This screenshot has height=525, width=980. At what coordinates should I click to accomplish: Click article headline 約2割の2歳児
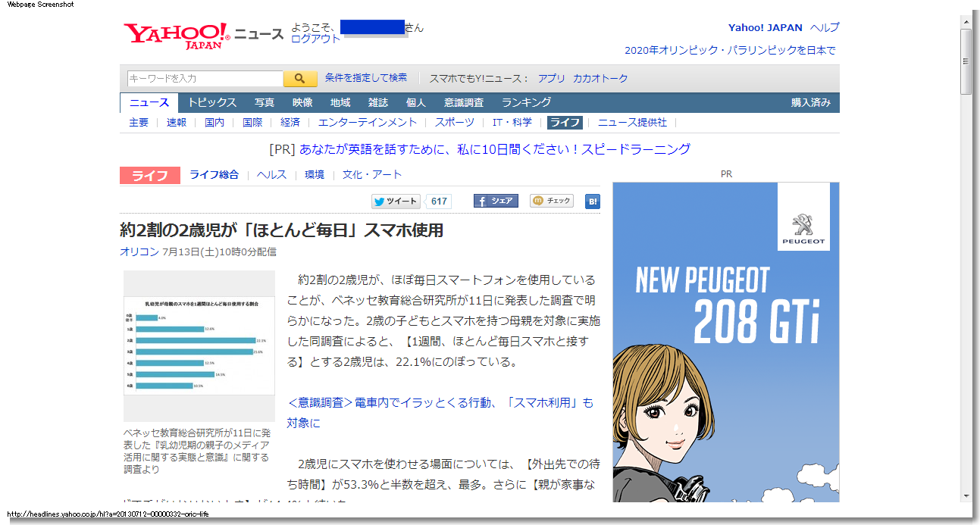[281, 230]
